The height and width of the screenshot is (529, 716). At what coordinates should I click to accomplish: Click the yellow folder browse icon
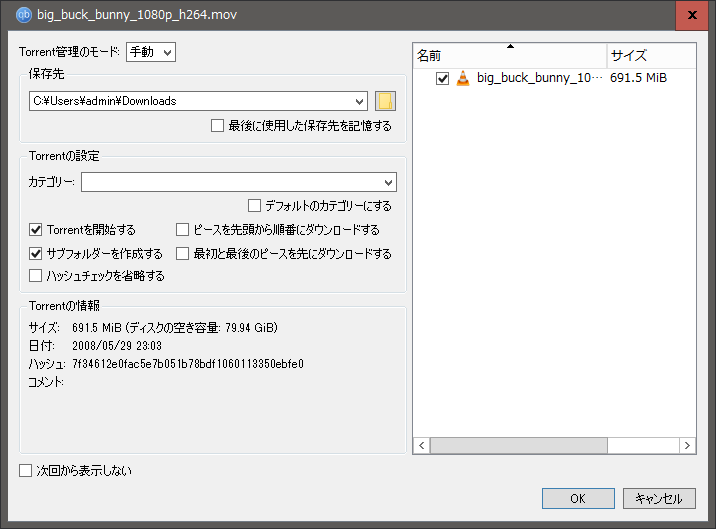click(x=386, y=101)
